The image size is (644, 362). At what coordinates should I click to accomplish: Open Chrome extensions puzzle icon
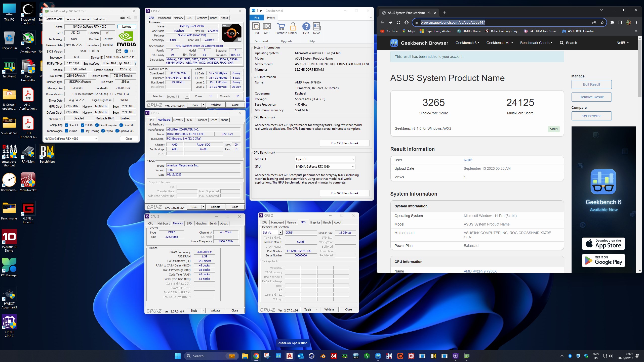(x=612, y=22)
